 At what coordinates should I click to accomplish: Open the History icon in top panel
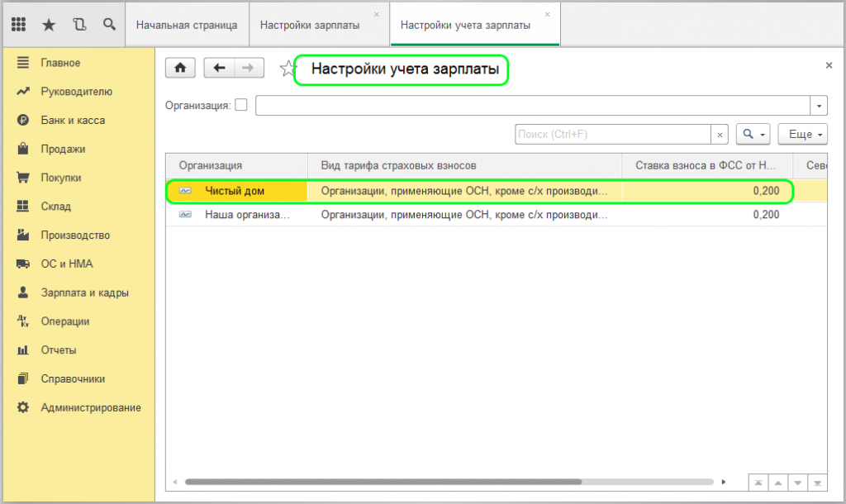coord(79,24)
